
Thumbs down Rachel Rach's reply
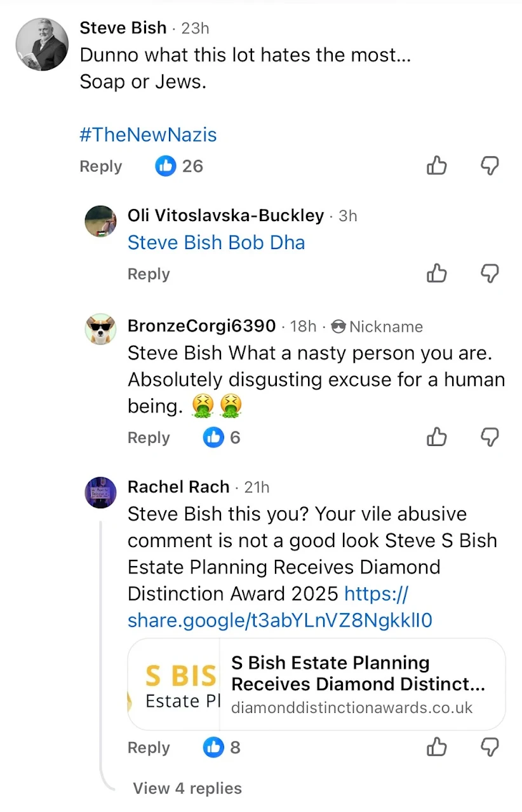point(490,747)
